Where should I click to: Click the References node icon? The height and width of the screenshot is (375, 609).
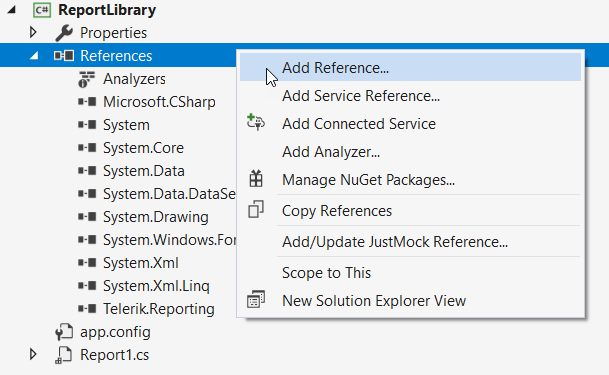pos(64,56)
